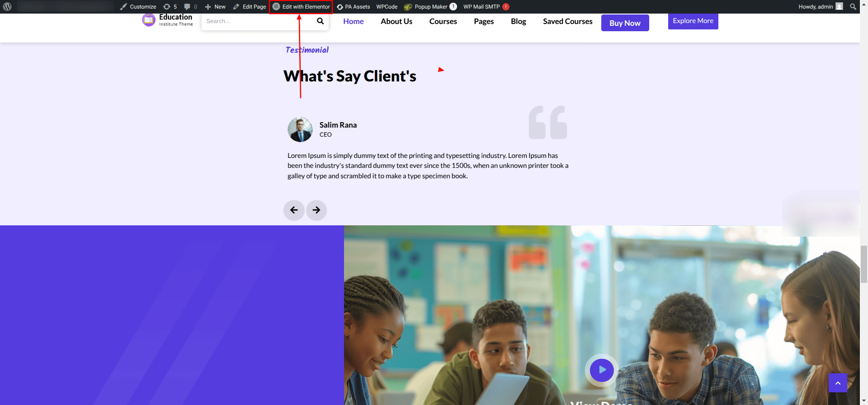Screen dimensions: 868x405
Task: Open Pages nav menu
Action: point(484,21)
